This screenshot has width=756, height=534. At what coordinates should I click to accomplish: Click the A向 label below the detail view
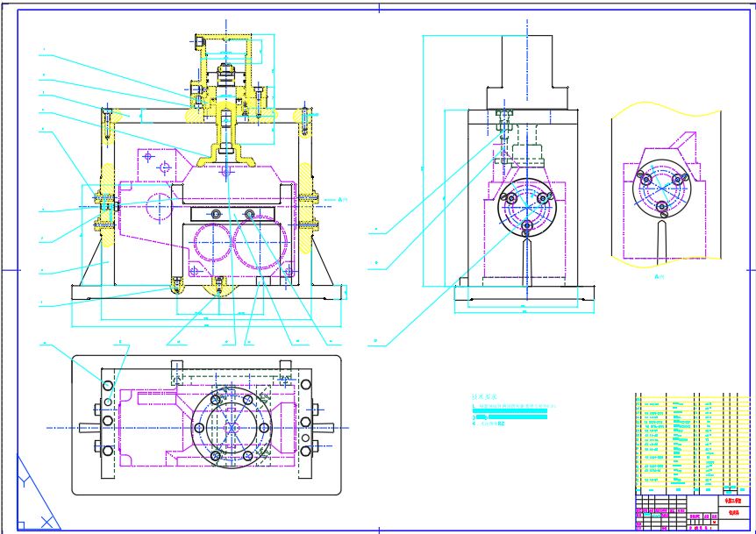point(660,274)
